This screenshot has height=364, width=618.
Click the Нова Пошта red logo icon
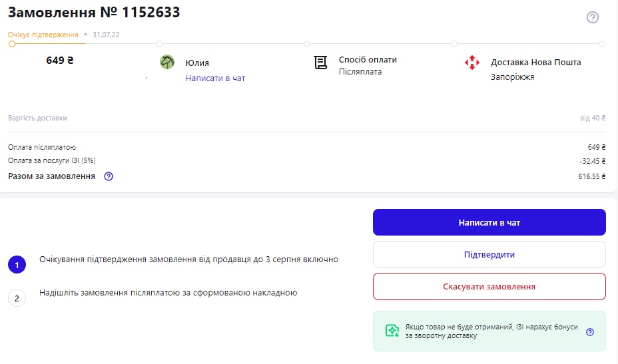click(471, 63)
